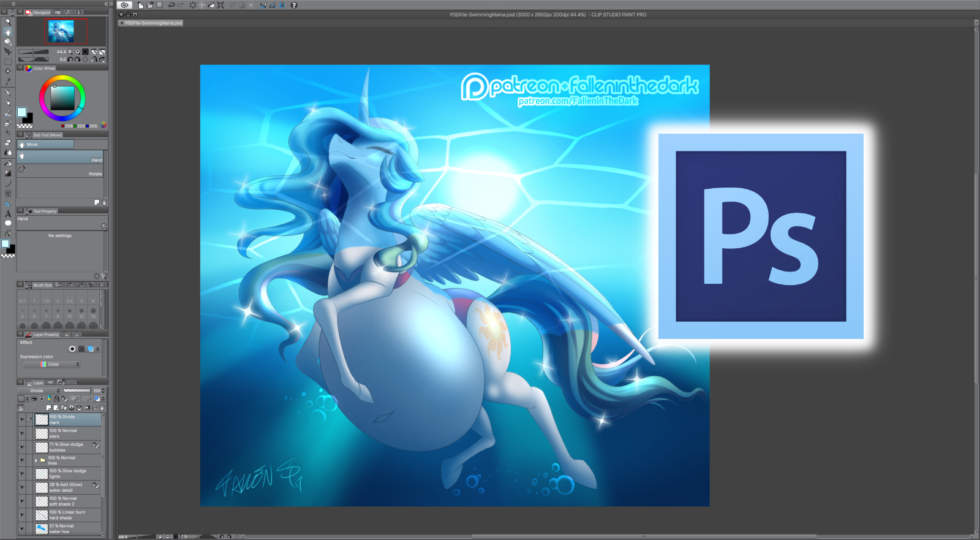Select the Fill bucket tool

pos(8,164)
